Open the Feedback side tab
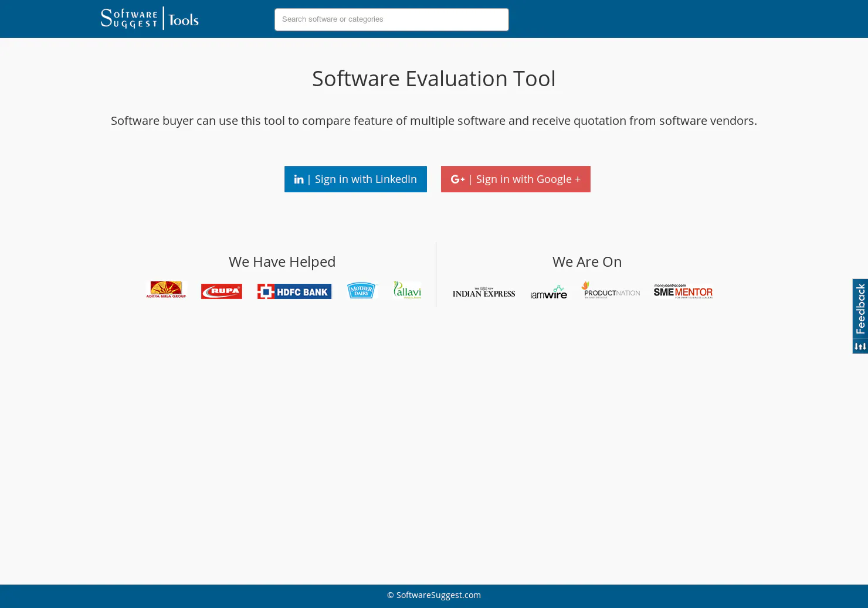Screen dimensions: 868x608 pyautogui.click(x=860, y=316)
